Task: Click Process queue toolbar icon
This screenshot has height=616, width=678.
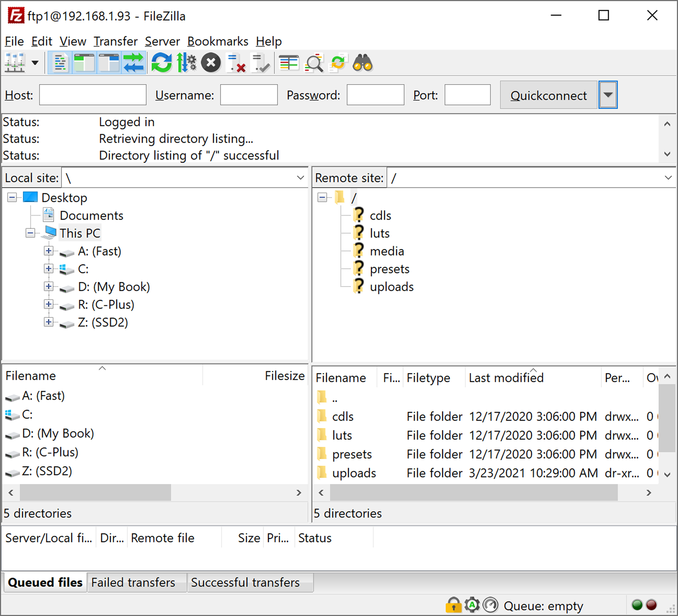Action: coord(186,63)
